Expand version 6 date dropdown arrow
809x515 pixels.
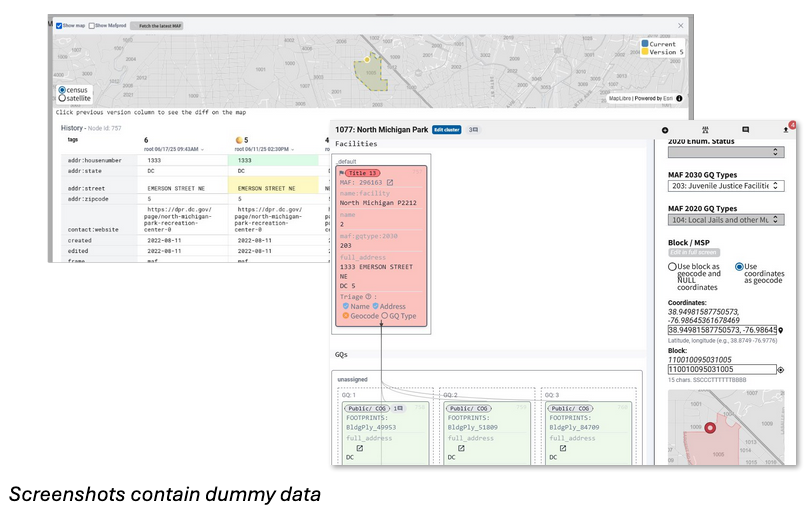pos(202,150)
